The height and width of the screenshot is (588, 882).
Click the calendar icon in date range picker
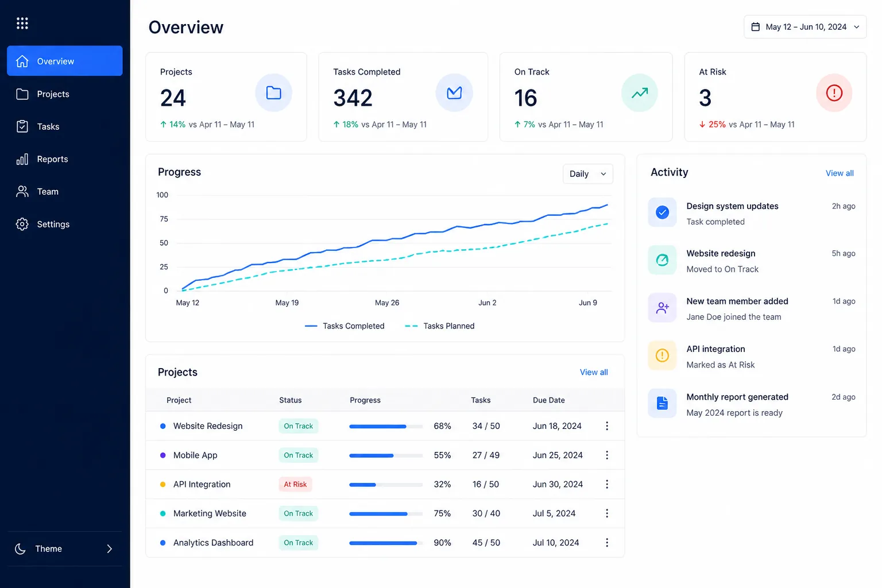click(x=756, y=27)
